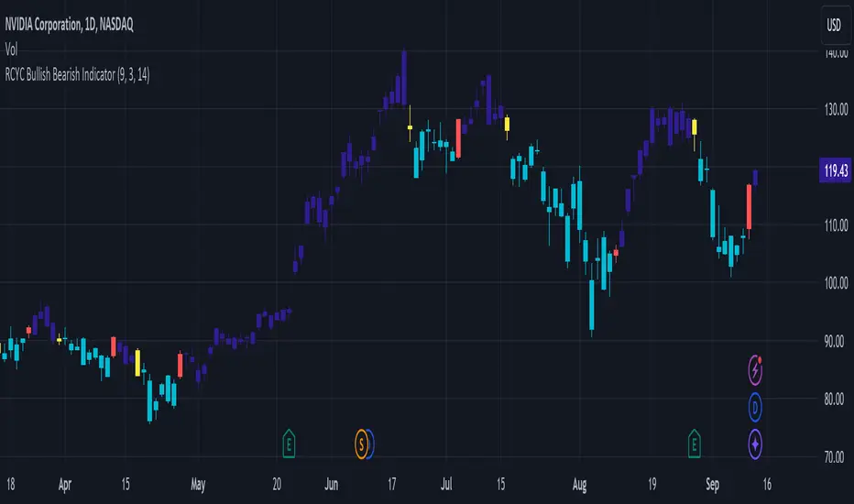Click the Jun date axis label
854x504 pixels.
(x=331, y=485)
